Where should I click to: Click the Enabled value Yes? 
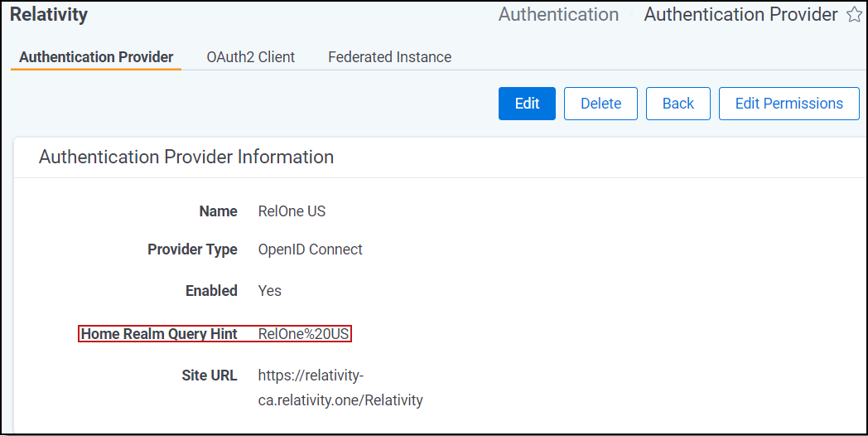[269, 291]
